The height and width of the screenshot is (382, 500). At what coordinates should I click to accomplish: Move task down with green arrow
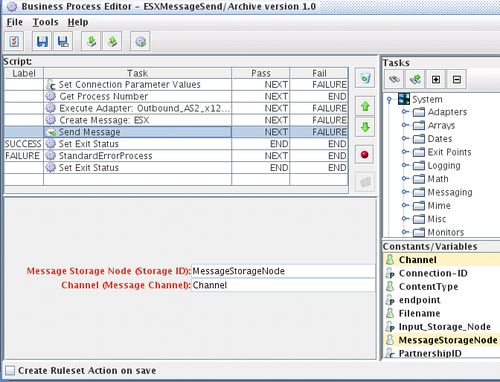365,127
